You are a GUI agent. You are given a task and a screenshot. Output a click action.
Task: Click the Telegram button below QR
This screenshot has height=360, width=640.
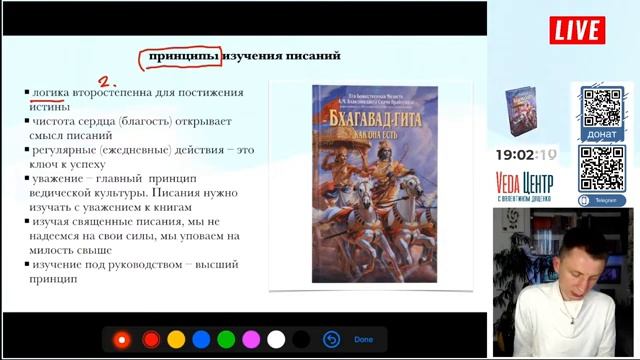point(602,200)
